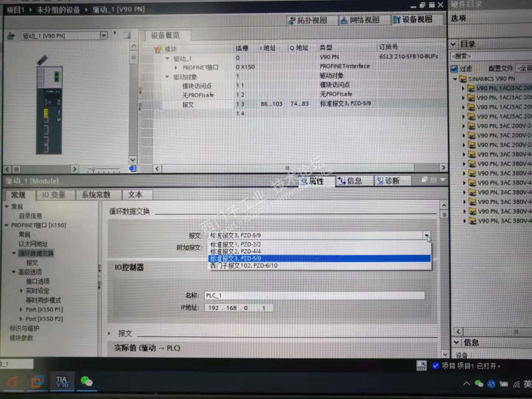Open the orange G application icon on the taskbar
This screenshot has height=399, width=532.
[13, 381]
